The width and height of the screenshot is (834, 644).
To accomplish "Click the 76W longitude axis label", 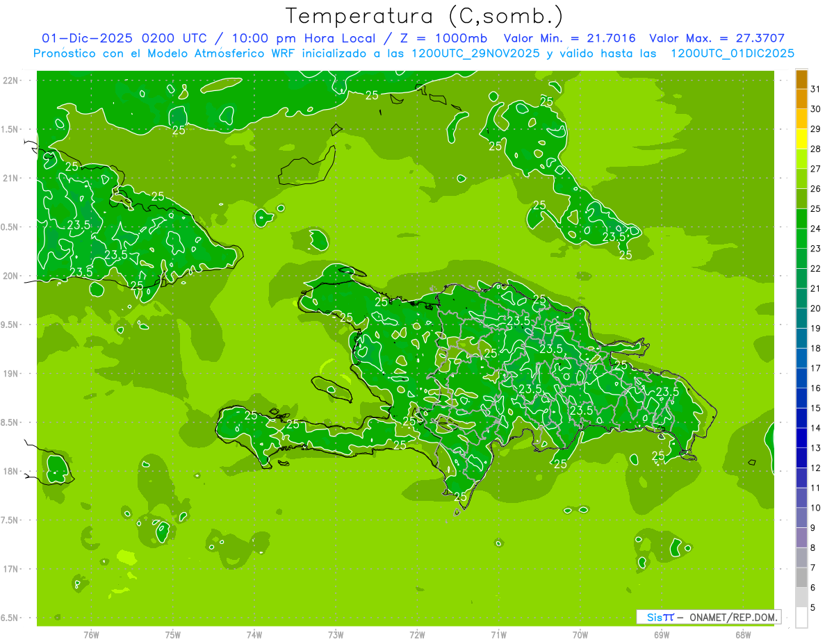I will click(x=91, y=635).
